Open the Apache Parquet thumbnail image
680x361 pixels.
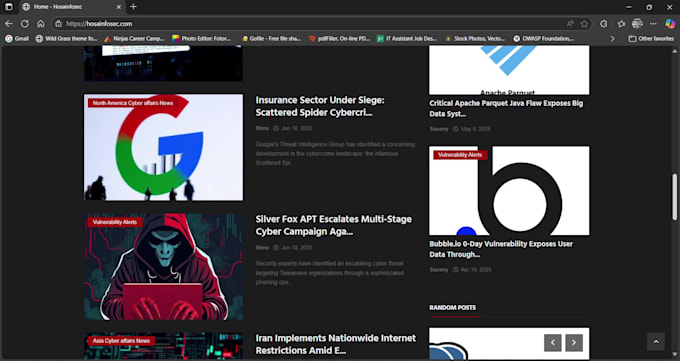point(509,70)
